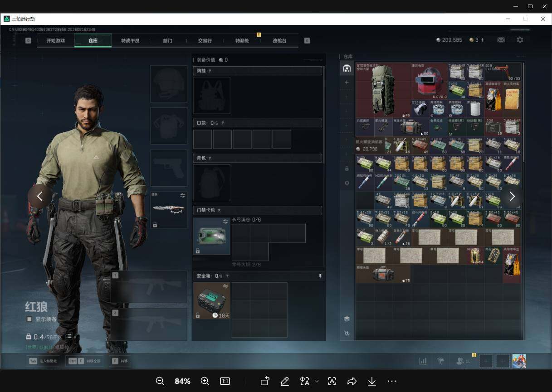Open friends list icon showing 10

(x=464, y=361)
